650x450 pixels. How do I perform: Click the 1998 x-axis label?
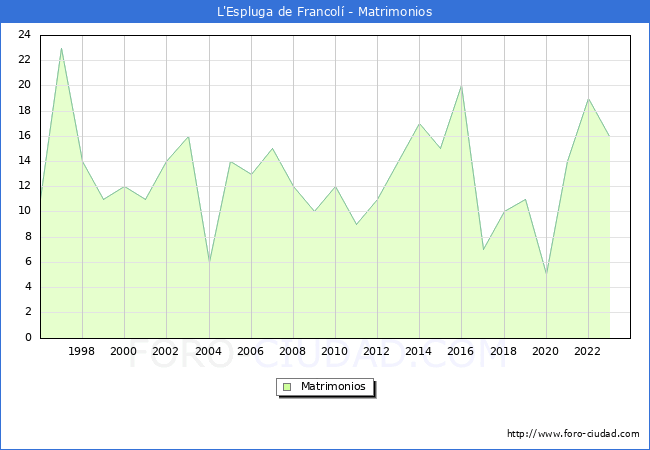[81, 351]
